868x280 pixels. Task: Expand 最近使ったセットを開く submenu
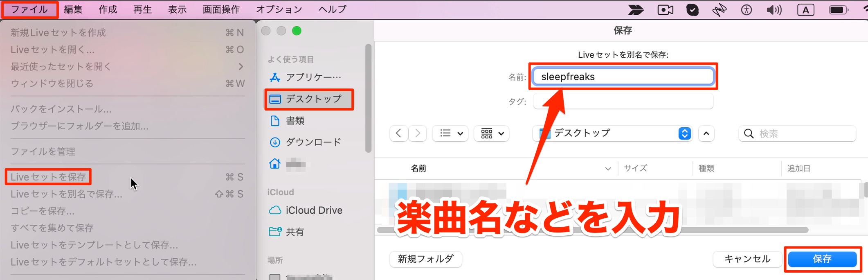click(x=127, y=66)
